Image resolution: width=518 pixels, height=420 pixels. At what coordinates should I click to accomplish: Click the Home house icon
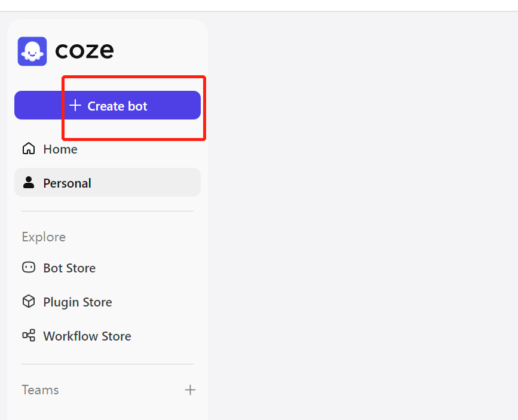29,149
